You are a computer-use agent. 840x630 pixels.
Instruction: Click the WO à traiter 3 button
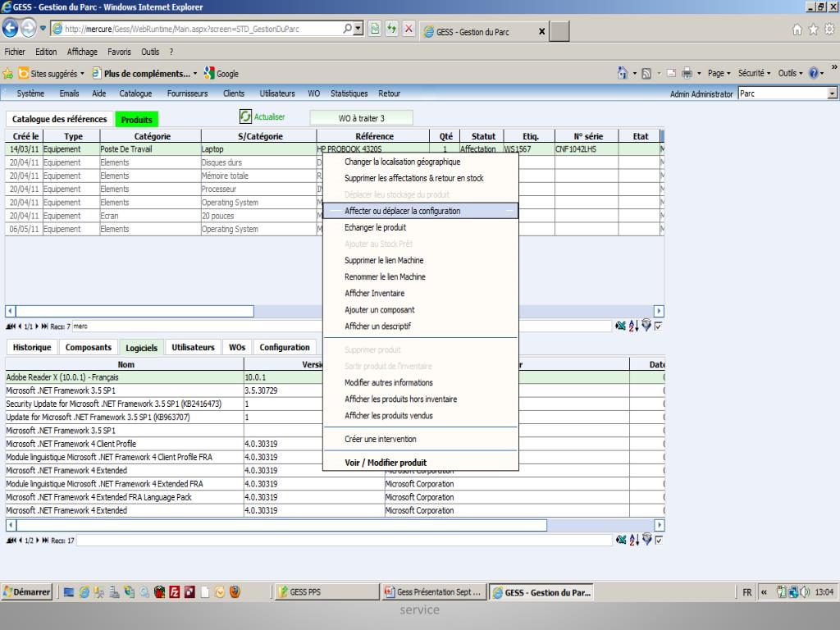[361, 118]
